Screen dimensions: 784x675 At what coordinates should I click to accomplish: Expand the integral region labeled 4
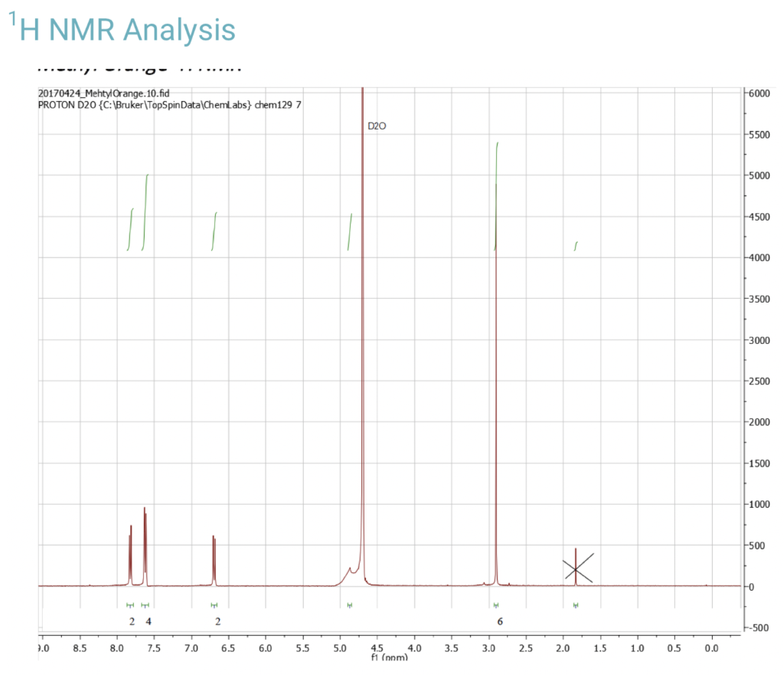[x=146, y=621]
